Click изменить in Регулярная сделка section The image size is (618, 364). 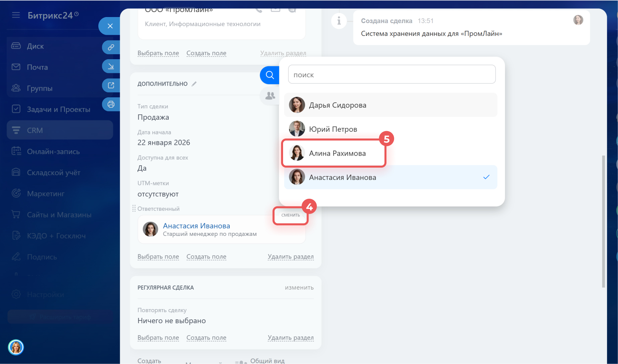299,287
